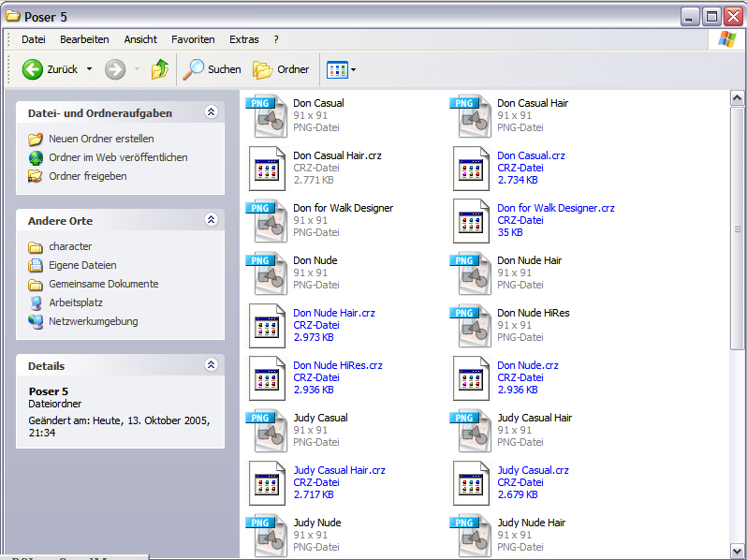Viewport: 747px width, 560px height.
Task: Click the file name "Don Nude HiRes.crz"
Action: 338,365
